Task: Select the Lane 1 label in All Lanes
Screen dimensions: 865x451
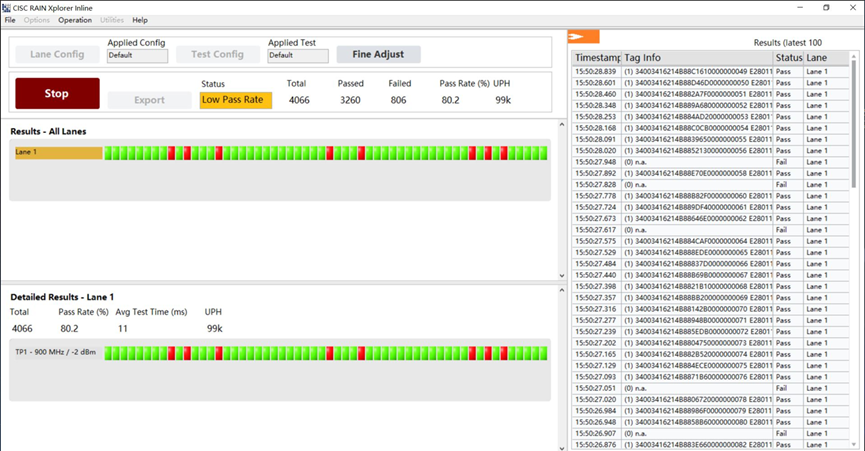Action: 58,153
